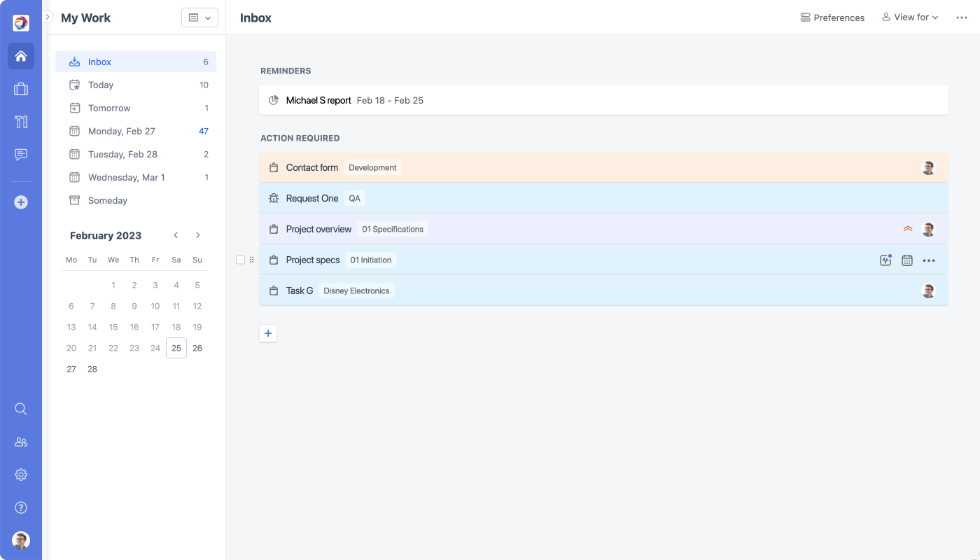The image size is (980, 560).
Task: Open the Project overview task
Action: click(603, 229)
